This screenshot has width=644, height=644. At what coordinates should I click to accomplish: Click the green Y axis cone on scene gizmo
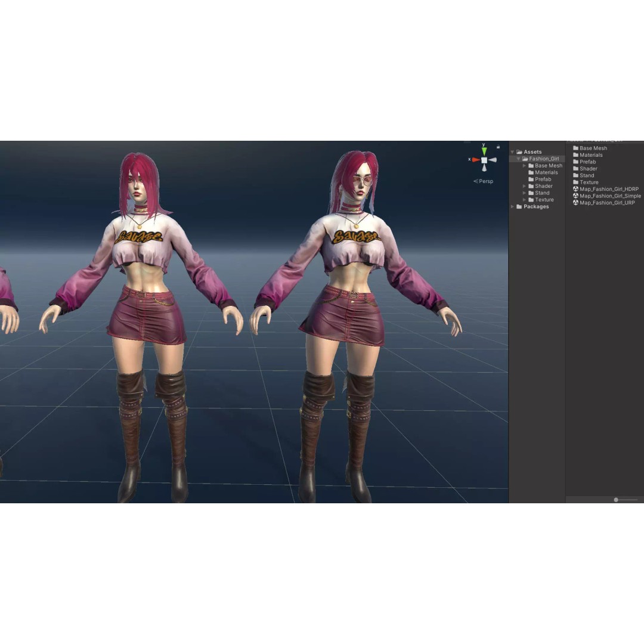pos(484,151)
